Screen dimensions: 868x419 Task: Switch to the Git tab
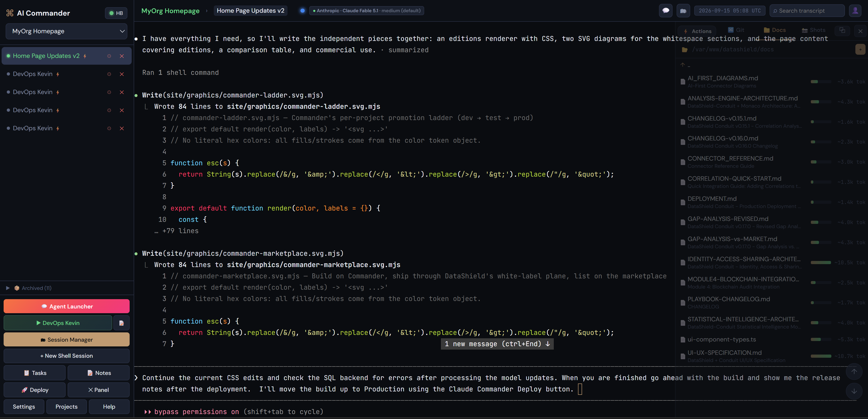tap(736, 30)
